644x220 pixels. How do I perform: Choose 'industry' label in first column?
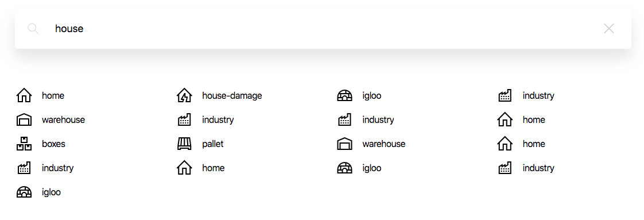57,168
